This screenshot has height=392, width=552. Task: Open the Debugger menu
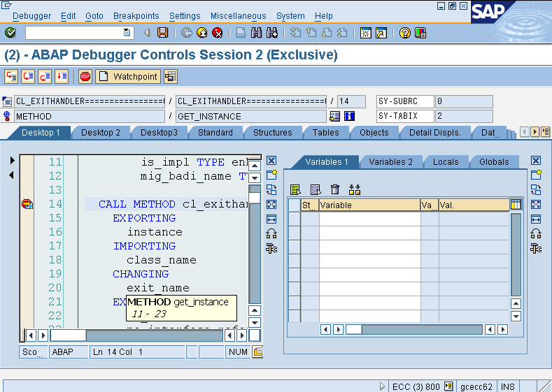point(31,16)
